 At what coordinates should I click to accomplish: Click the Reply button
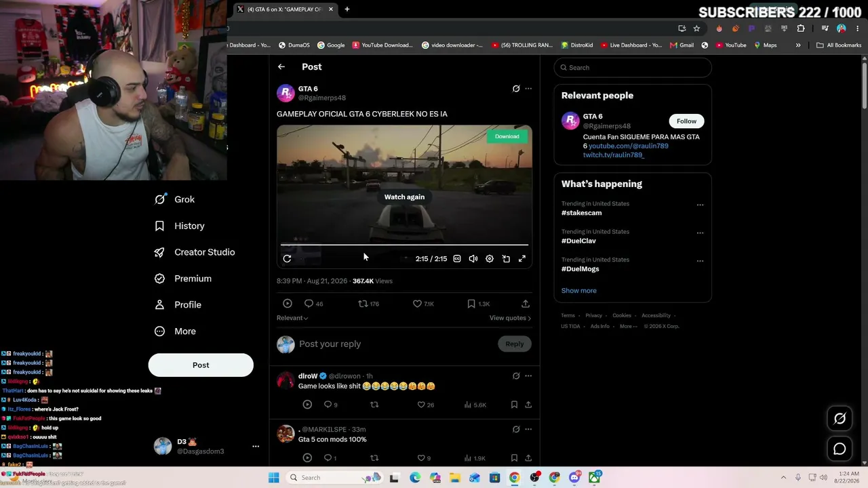(x=515, y=344)
